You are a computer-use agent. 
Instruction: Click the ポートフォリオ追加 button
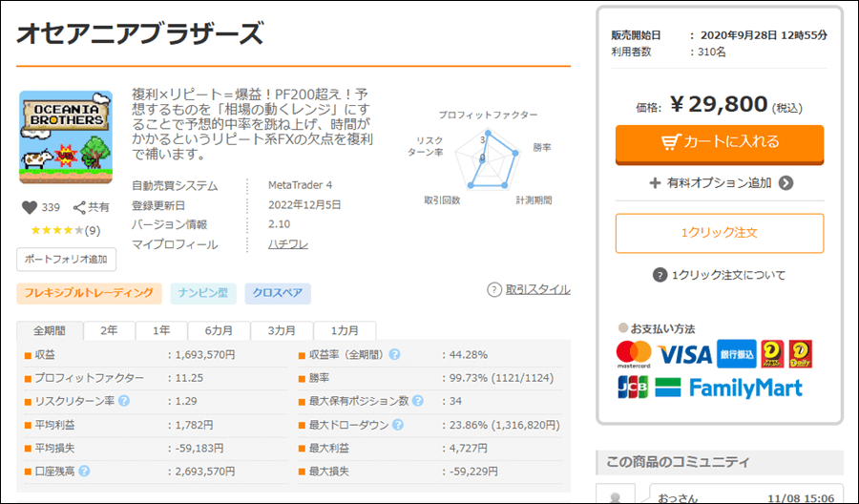(66, 259)
